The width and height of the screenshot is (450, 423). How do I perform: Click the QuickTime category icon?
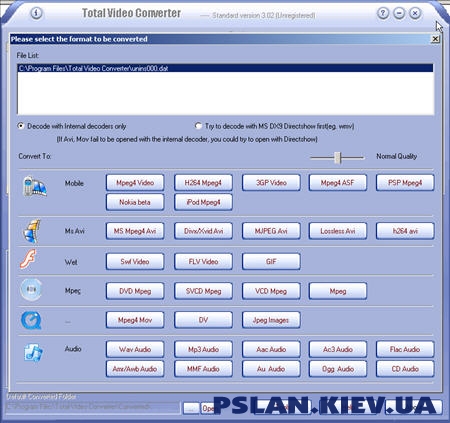pos(31,320)
